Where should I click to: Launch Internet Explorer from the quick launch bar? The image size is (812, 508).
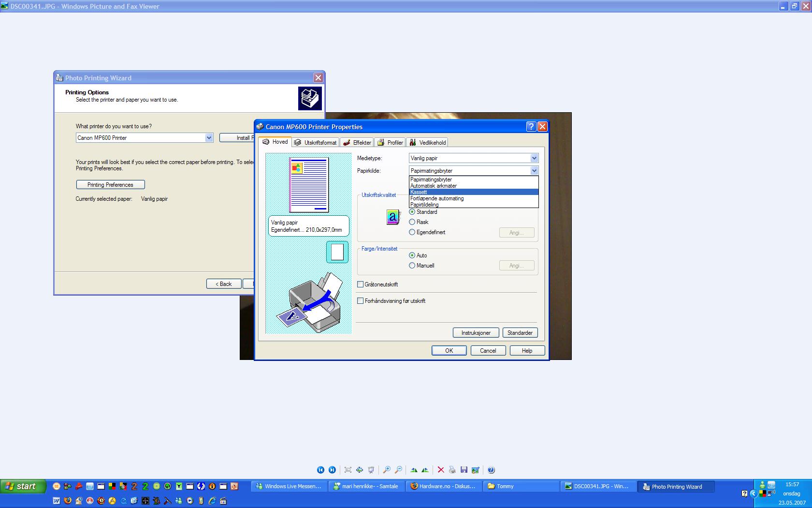pos(212,501)
